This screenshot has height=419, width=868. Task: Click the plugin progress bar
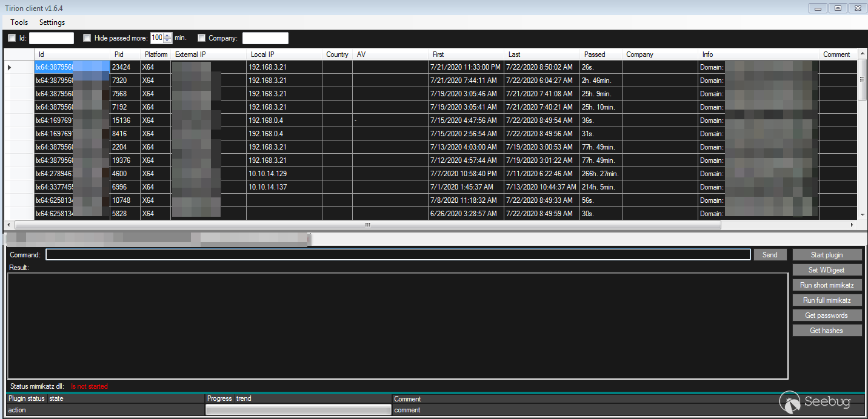click(299, 410)
